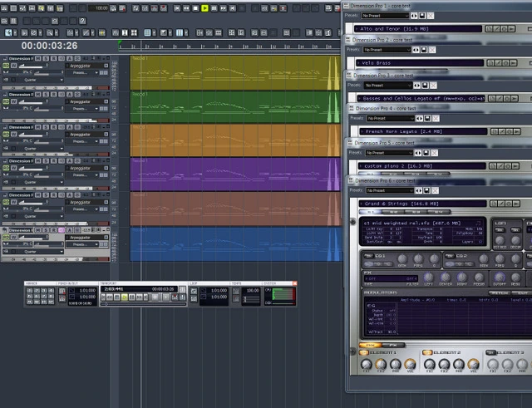Save the preset in Dimension Pro 6 window

(426, 190)
